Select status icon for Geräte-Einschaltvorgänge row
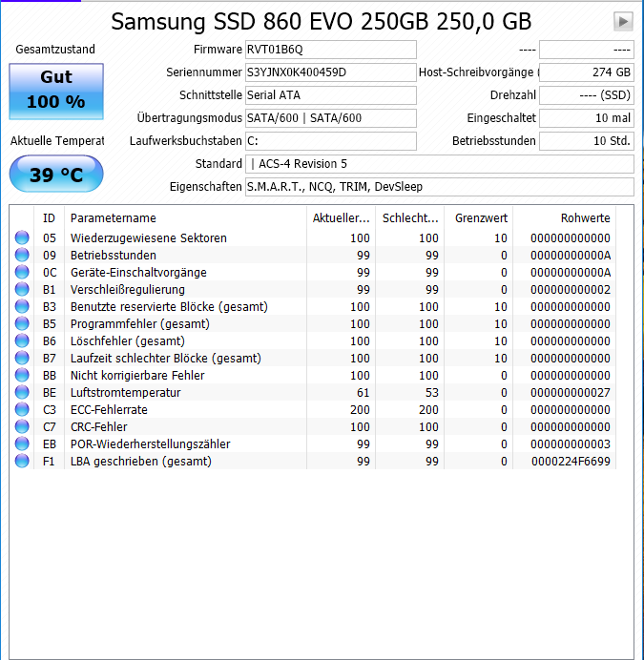Image resolution: width=644 pixels, height=660 pixels. pyautogui.click(x=22, y=273)
